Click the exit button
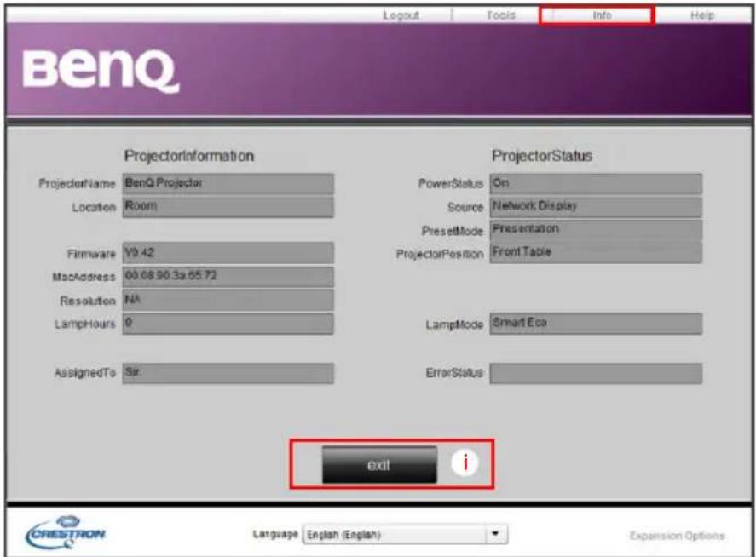Image resolution: width=756 pixels, height=557 pixels. pos(379,464)
